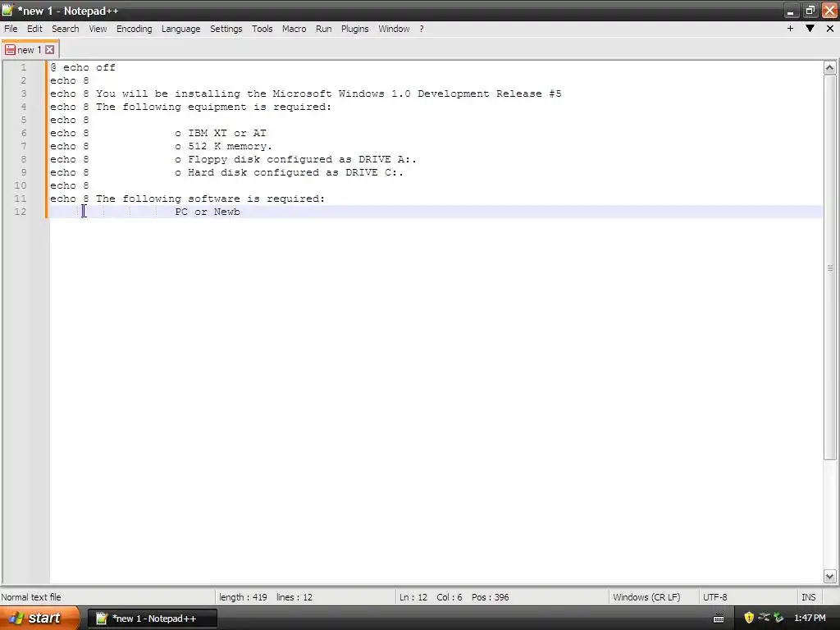Click the line "The following equipment is required:"
Screen dimensions: 840x630
[x=214, y=107]
